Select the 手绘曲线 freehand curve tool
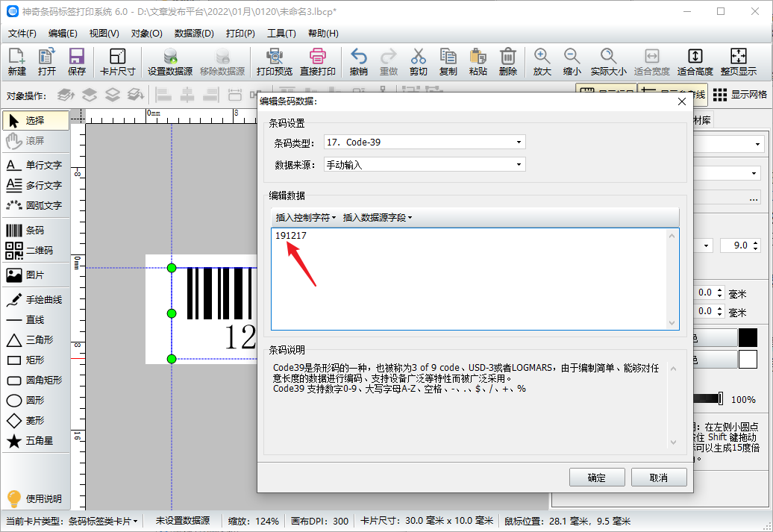Screen dimensions: 773x532 point(36,300)
